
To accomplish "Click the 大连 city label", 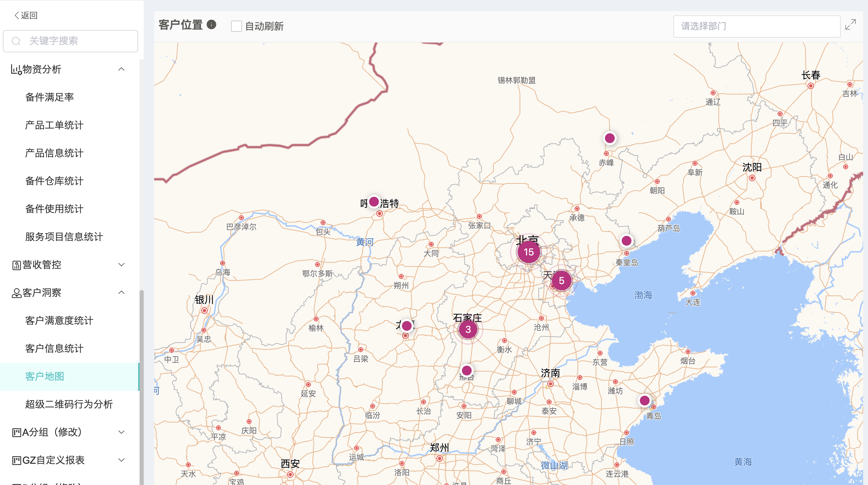I will (x=693, y=302).
